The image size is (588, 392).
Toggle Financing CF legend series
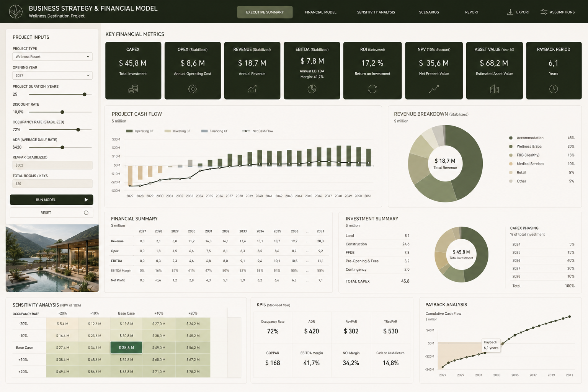pyautogui.click(x=214, y=131)
